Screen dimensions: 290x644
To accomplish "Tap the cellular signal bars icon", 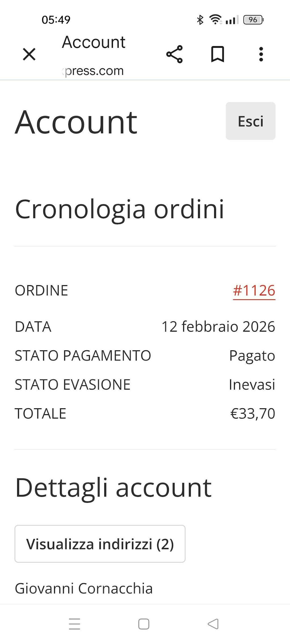I will [232, 20].
